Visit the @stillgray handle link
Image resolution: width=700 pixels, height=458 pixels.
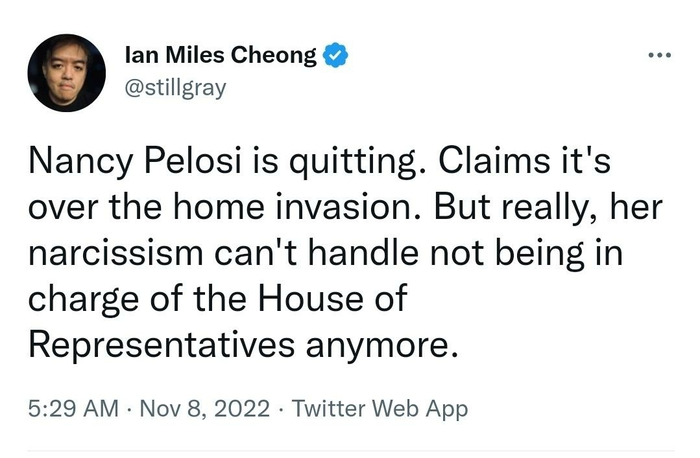tap(178, 87)
